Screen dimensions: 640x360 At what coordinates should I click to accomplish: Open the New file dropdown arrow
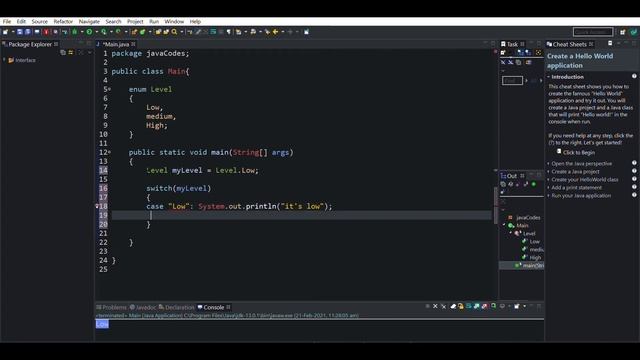pos(13,31)
